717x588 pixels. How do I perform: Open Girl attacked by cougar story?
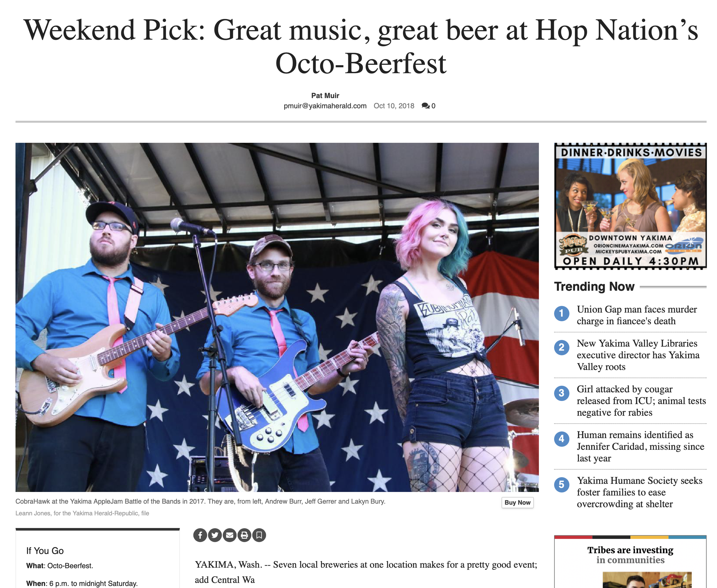(641, 401)
